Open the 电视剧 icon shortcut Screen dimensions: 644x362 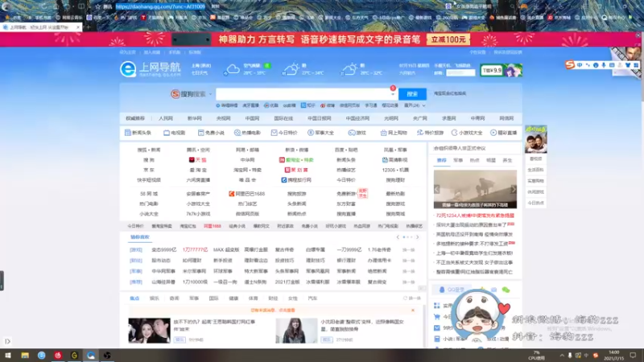(x=175, y=133)
